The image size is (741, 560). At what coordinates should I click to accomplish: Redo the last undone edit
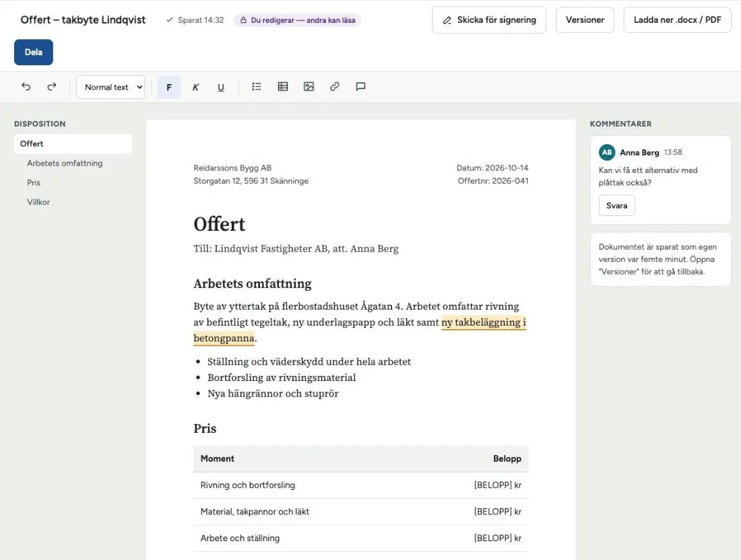coord(51,87)
